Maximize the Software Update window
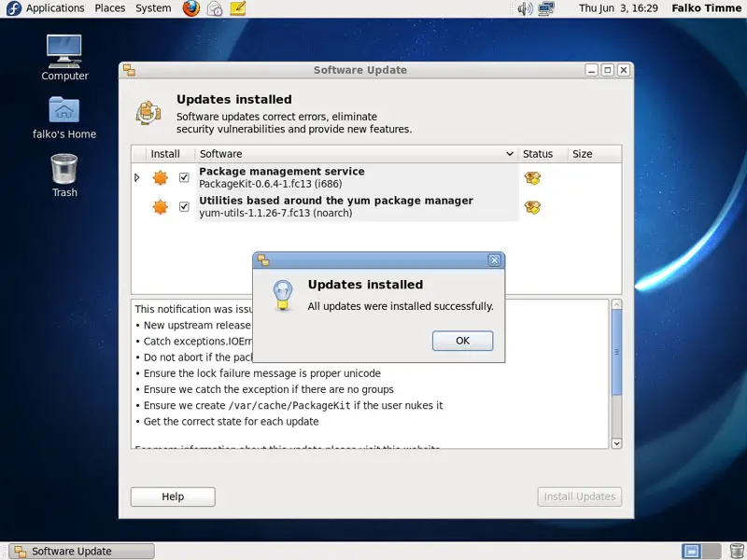Screen dimensions: 747x560 pyautogui.click(x=608, y=71)
